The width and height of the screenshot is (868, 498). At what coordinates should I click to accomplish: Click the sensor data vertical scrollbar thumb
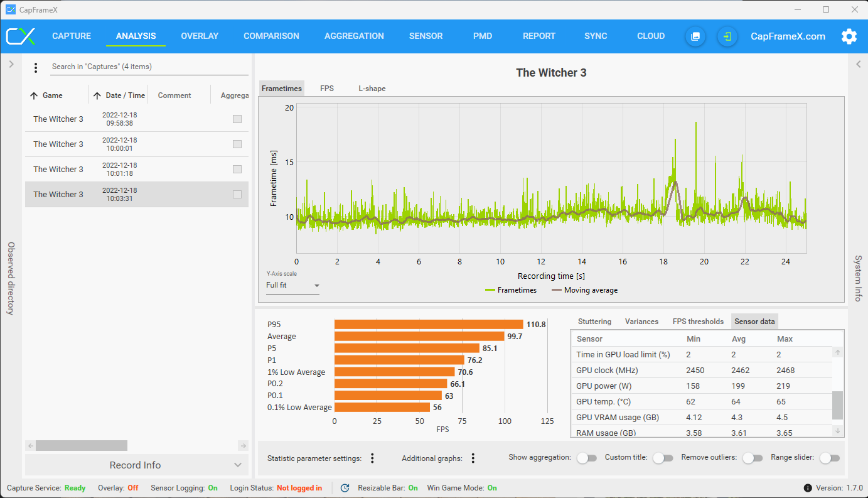[837, 405]
